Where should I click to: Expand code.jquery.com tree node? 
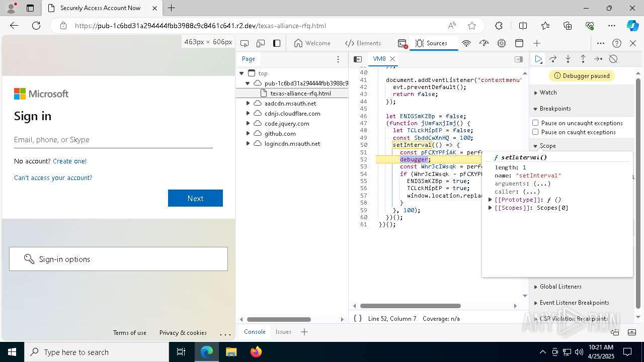point(248,123)
